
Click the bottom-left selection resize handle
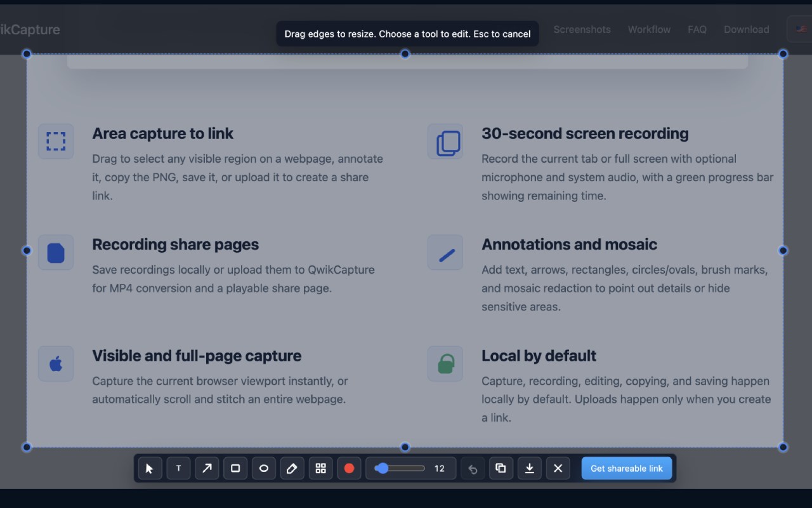click(x=27, y=447)
